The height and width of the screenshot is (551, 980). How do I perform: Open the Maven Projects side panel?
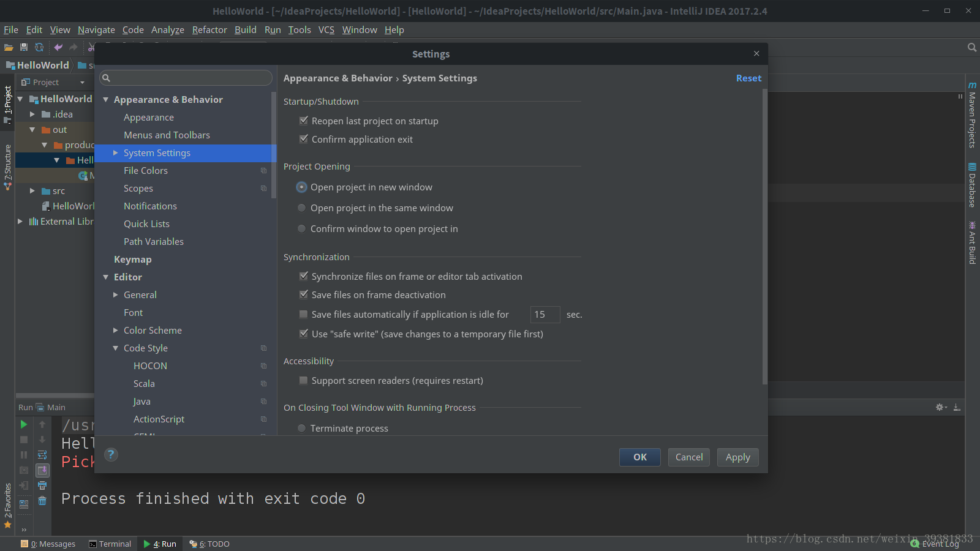(x=972, y=115)
